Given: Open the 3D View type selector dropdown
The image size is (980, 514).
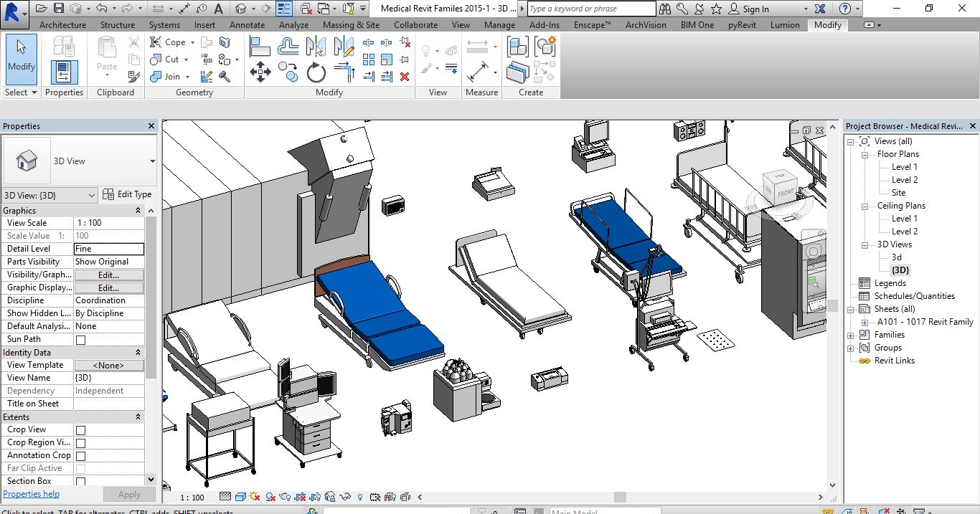Looking at the screenshot, I should (152, 161).
